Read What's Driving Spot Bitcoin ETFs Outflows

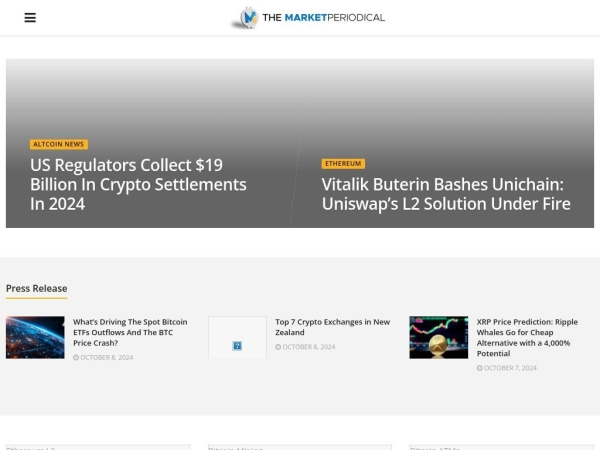tap(130, 333)
